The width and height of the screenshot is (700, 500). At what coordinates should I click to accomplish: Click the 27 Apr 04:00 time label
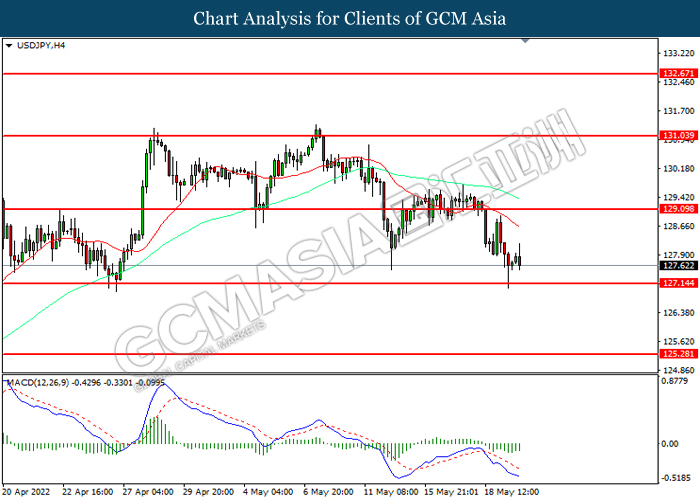(x=148, y=492)
